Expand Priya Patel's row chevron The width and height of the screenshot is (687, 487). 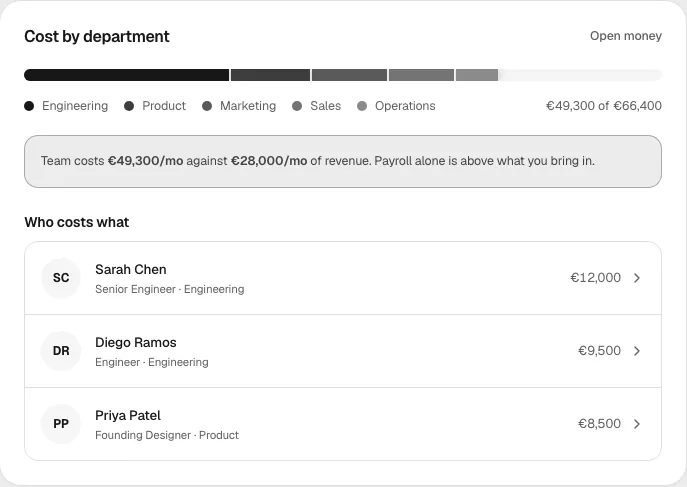point(637,424)
